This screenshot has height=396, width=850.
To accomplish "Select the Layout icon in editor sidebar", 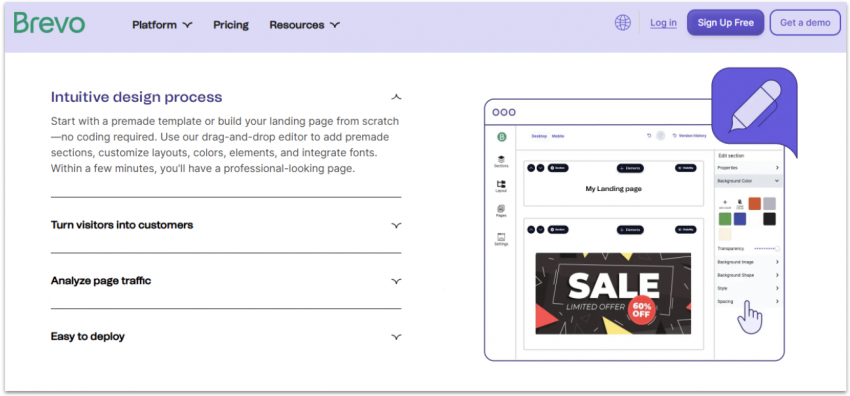I will [x=501, y=186].
